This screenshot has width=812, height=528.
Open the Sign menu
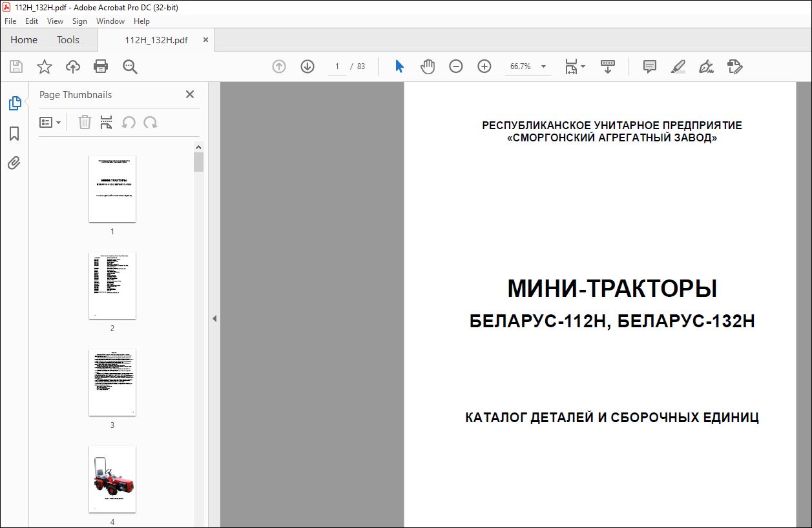[79, 21]
